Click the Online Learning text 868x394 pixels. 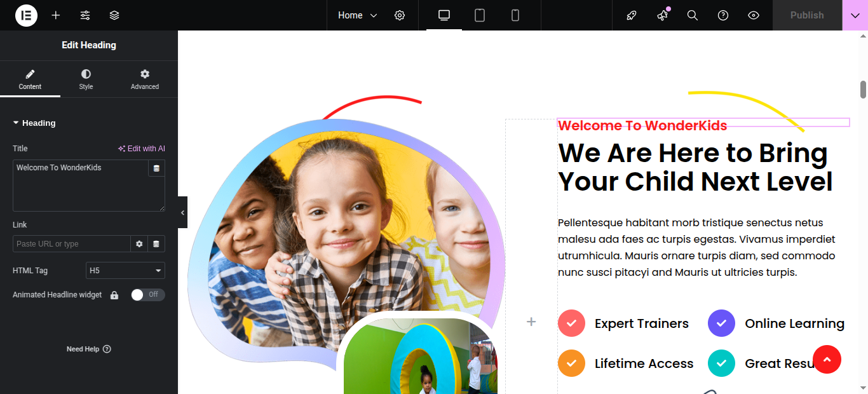pos(795,323)
